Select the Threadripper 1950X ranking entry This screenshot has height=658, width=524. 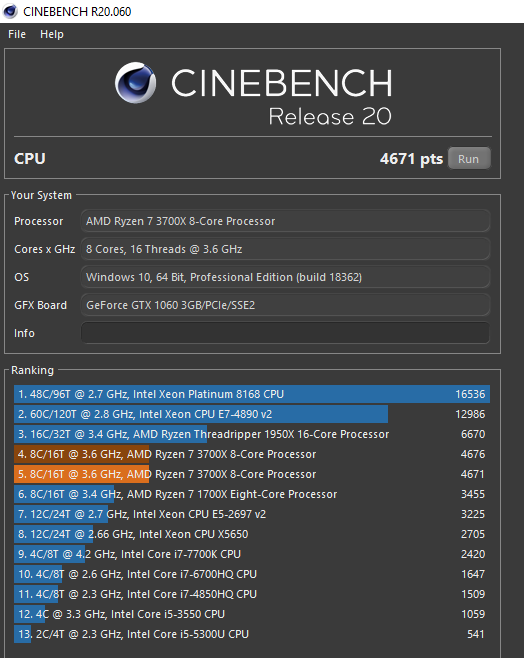pyautogui.click(x=252, y=434)
